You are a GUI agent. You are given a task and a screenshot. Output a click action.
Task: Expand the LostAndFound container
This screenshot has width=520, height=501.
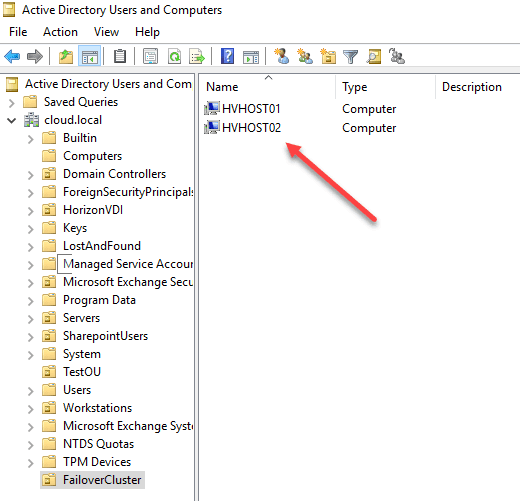(30, 247)
